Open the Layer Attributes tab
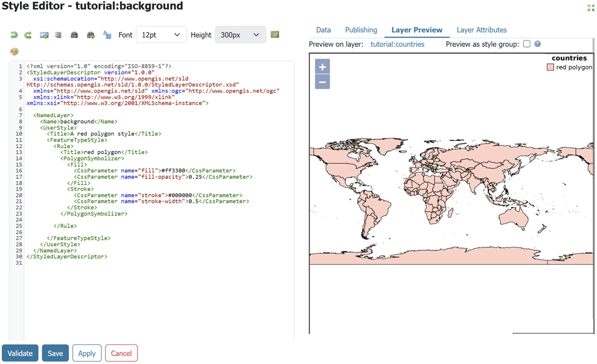 [482, 30]
